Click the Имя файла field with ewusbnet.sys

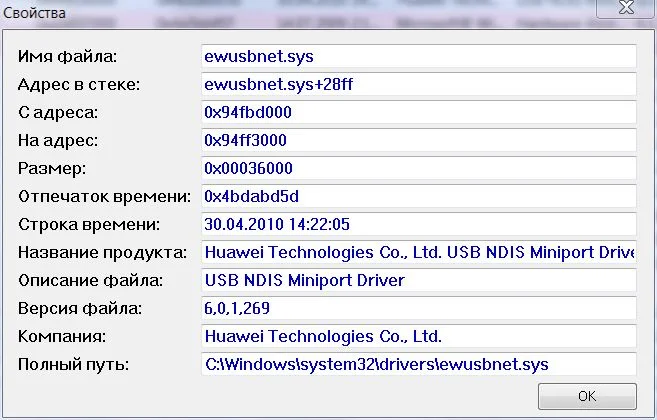[419, 56]
